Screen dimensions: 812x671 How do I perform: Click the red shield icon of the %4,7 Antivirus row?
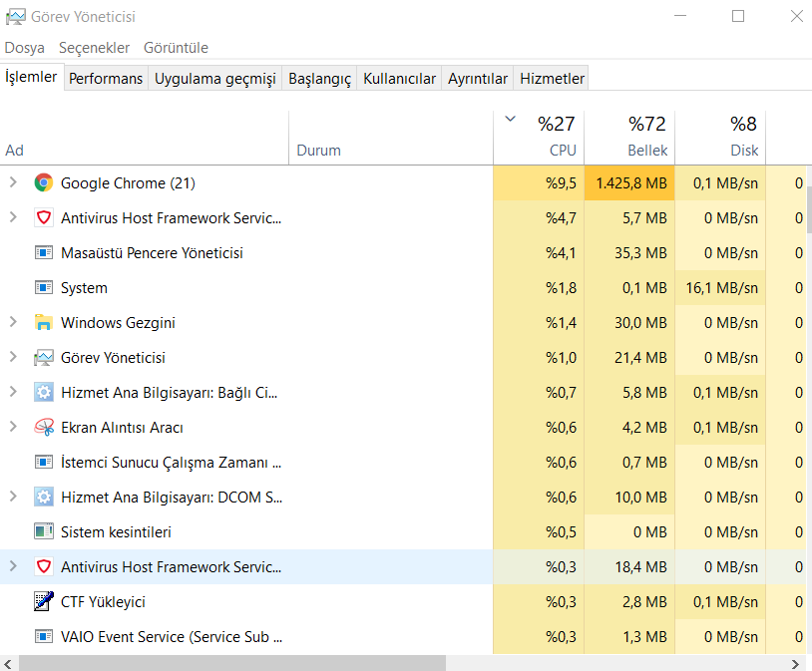tap(44, 217)
